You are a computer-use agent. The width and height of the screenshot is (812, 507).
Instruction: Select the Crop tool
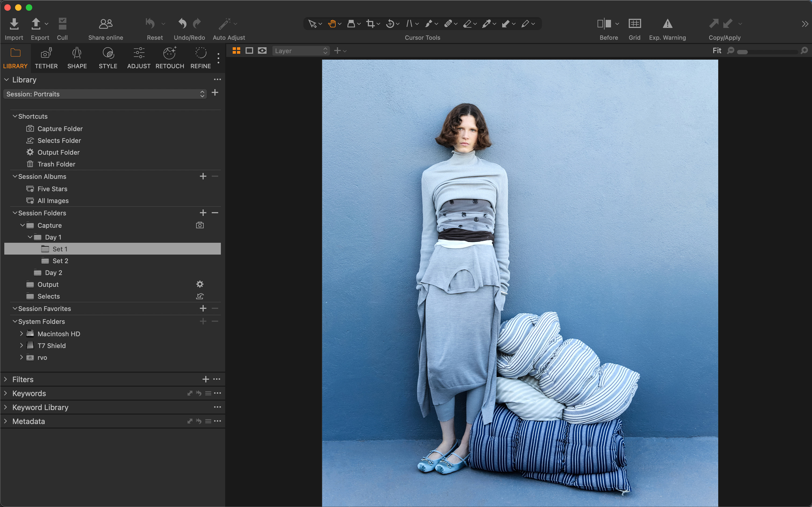click(x=371, y=23)
